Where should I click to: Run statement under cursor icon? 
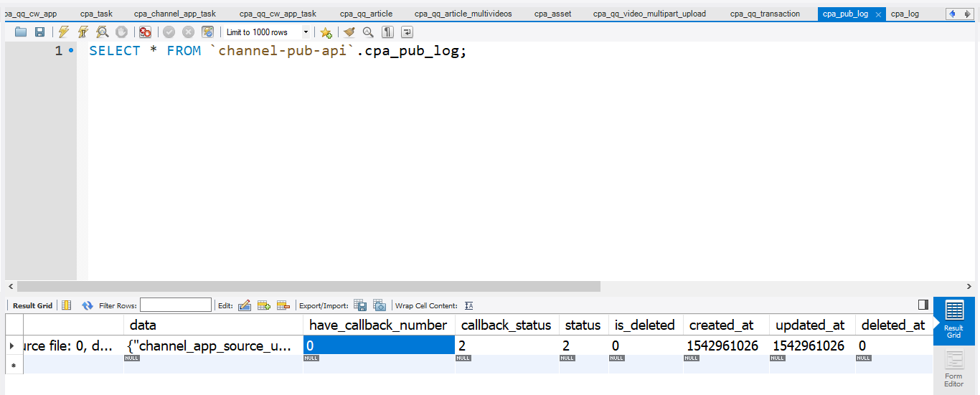[x=83, y=32]
